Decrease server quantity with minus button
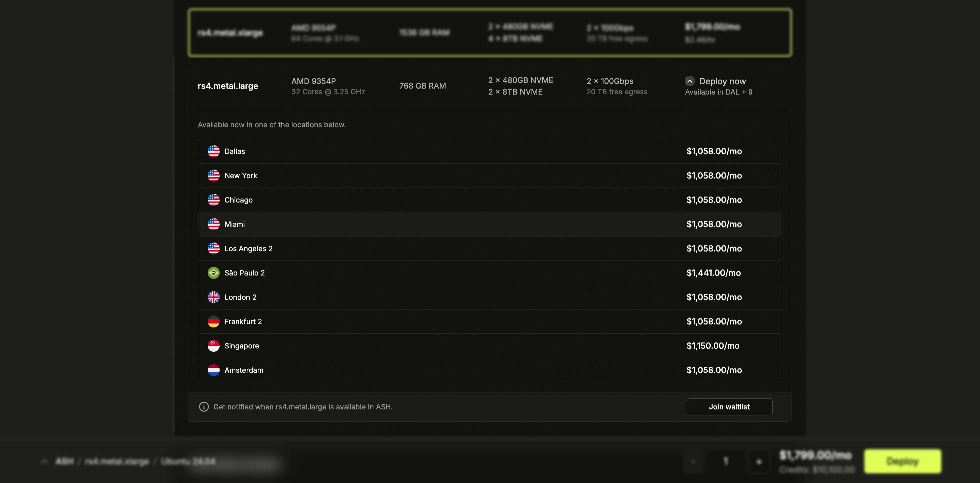 click(693, 461)
